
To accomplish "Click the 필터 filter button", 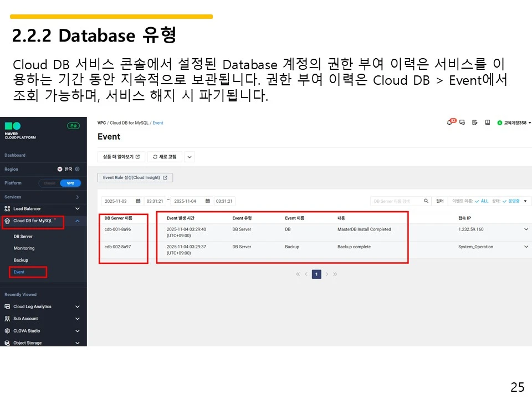I will point(439,201).
